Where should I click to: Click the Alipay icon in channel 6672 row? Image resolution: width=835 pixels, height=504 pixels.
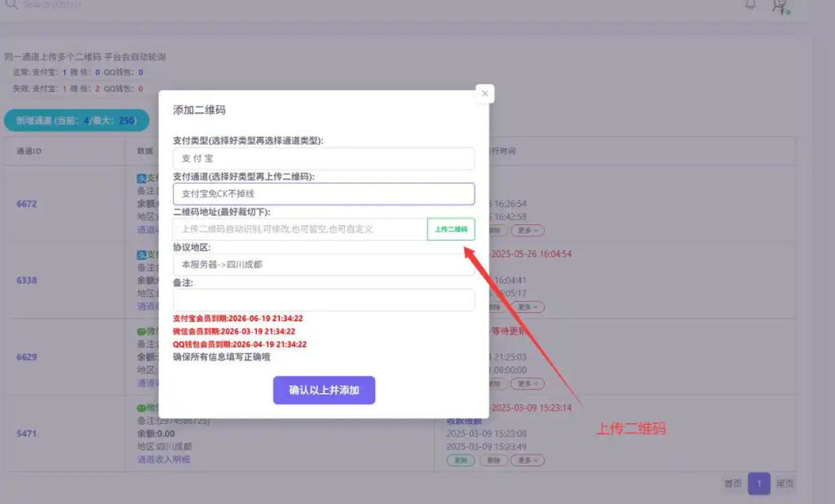click(x=142, y=178)
